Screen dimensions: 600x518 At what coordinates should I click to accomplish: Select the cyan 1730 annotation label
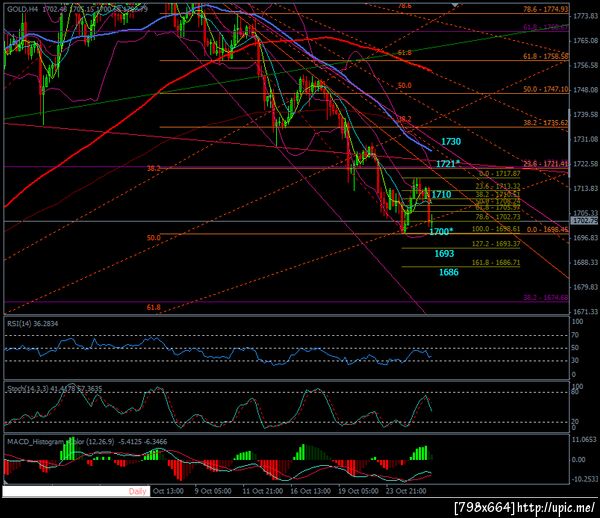(x=451, y=142)
